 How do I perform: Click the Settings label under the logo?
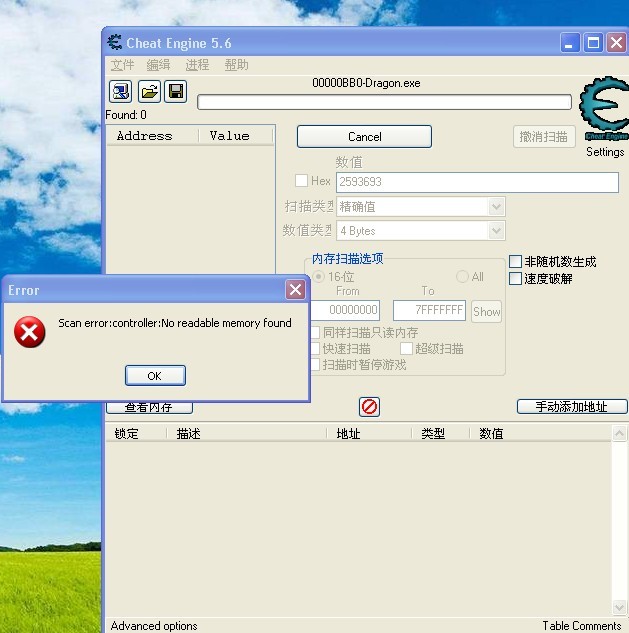coord(605,152)
